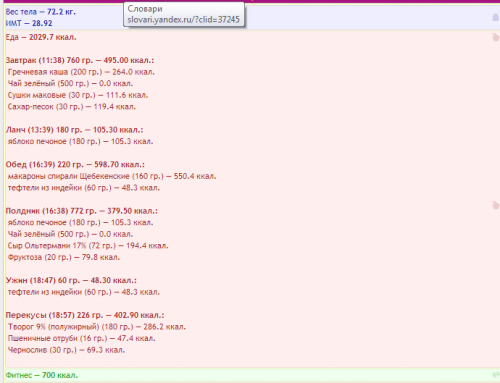Click the 'Ужин (18:47) 60 гр.' meal header

pyautogui.click(x=71, y=281)
